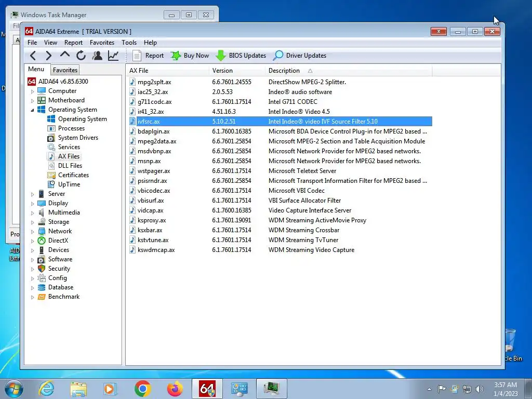Expand the Server tree node

[33, 194]
